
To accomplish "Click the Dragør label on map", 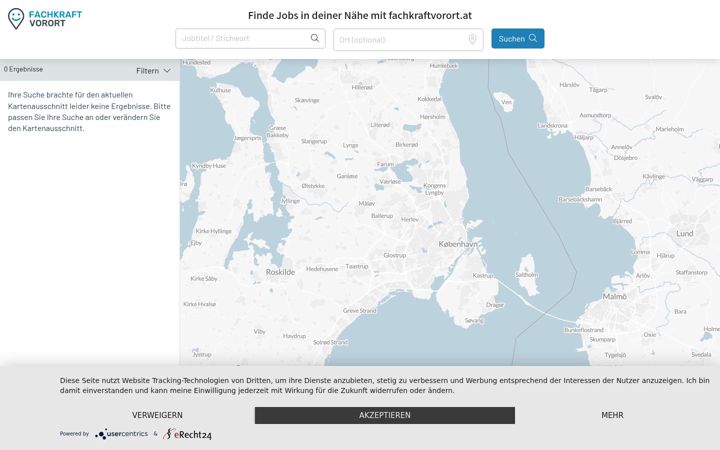I will [495, 305].
